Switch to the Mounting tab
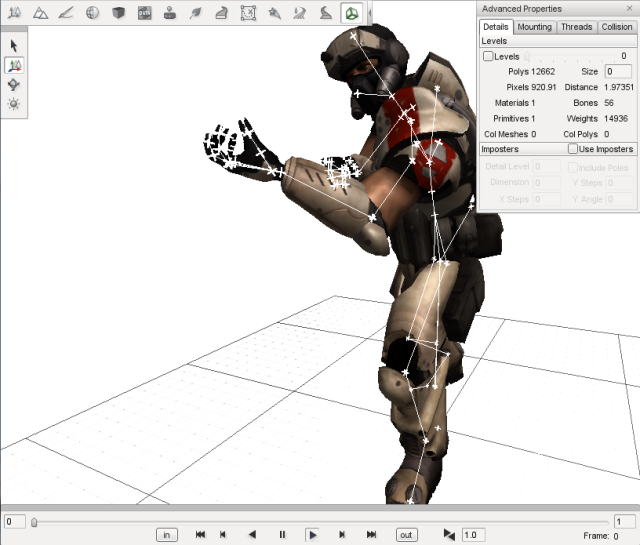640x545 pixels. tap(534, 27)
